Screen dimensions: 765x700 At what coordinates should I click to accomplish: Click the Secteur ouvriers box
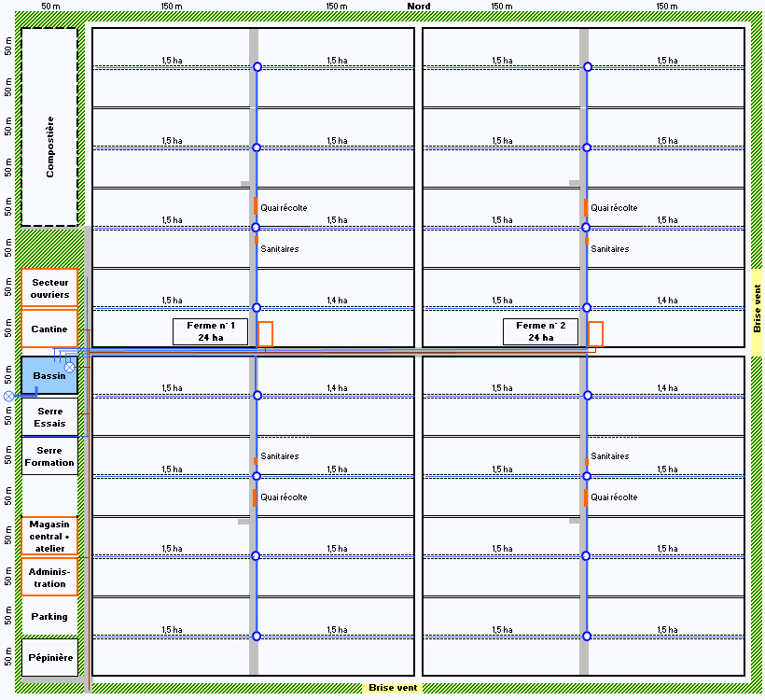(49, 288)
